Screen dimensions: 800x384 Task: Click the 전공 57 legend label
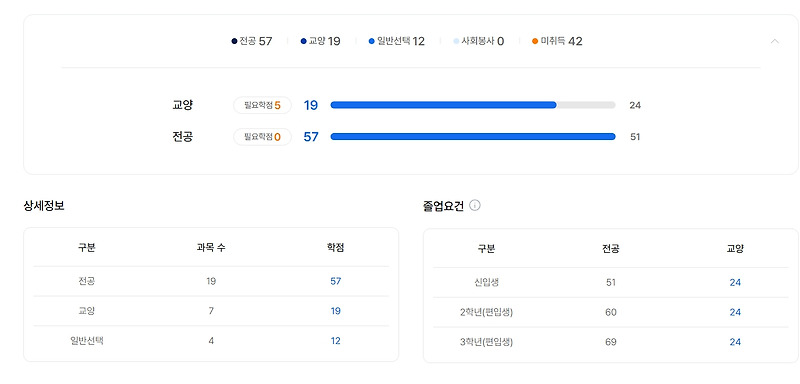(x=256, y=41)
